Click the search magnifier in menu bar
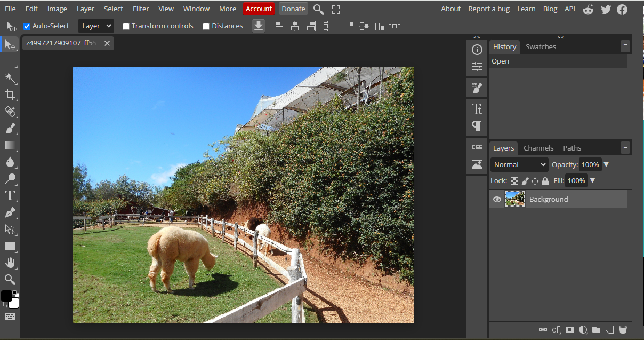 [x=318, y=9]
